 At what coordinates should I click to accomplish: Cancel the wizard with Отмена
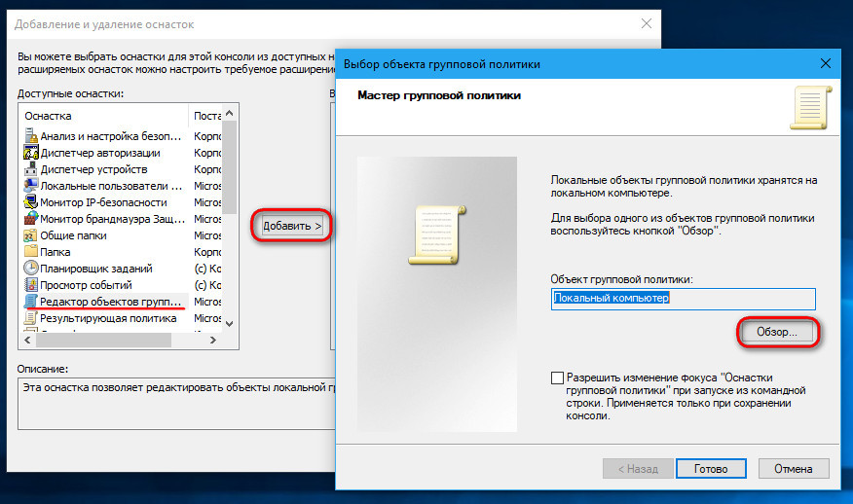(x=795, y=468)
